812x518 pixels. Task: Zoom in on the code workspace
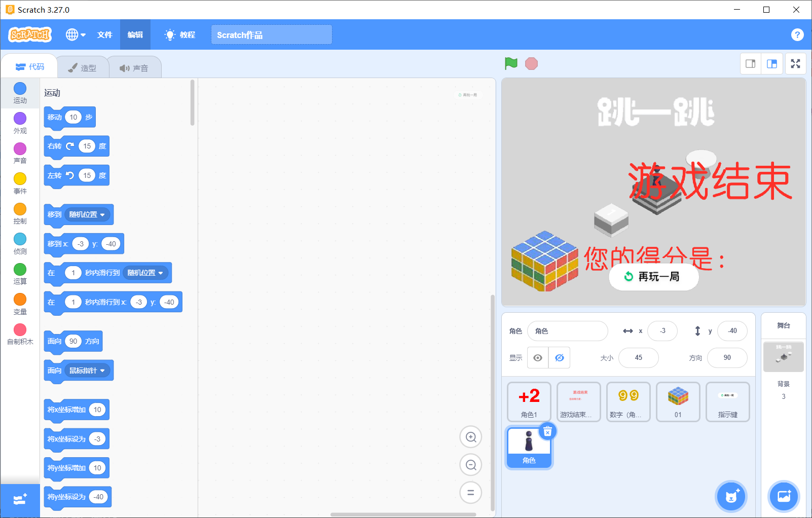470,436
